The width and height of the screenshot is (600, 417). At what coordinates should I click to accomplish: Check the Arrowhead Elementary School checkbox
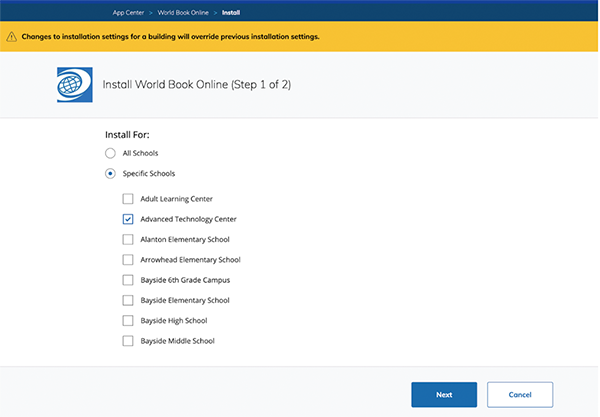(128, 260)
